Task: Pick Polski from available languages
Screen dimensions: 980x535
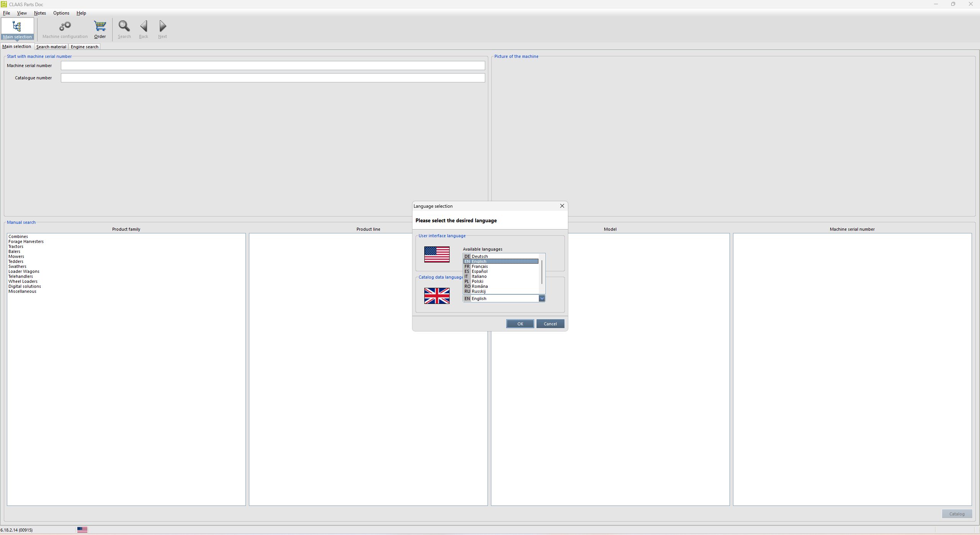Action: coord(477,281)
